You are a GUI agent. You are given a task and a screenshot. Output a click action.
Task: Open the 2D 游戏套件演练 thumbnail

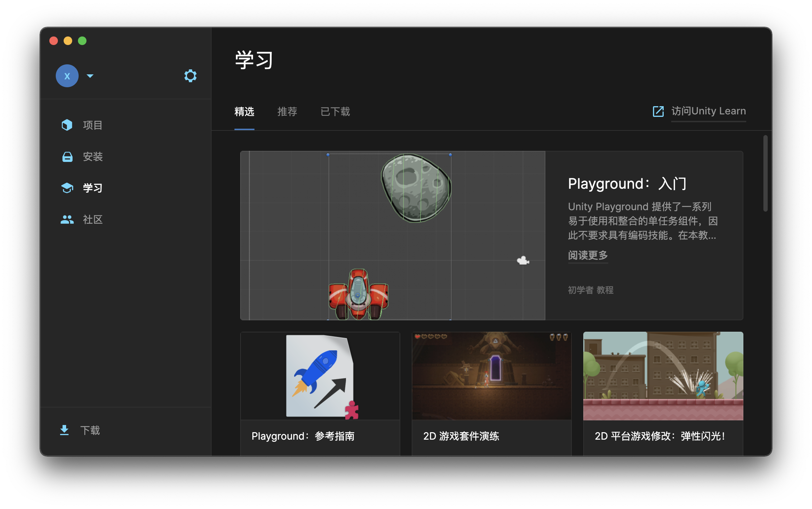[491, 376]
